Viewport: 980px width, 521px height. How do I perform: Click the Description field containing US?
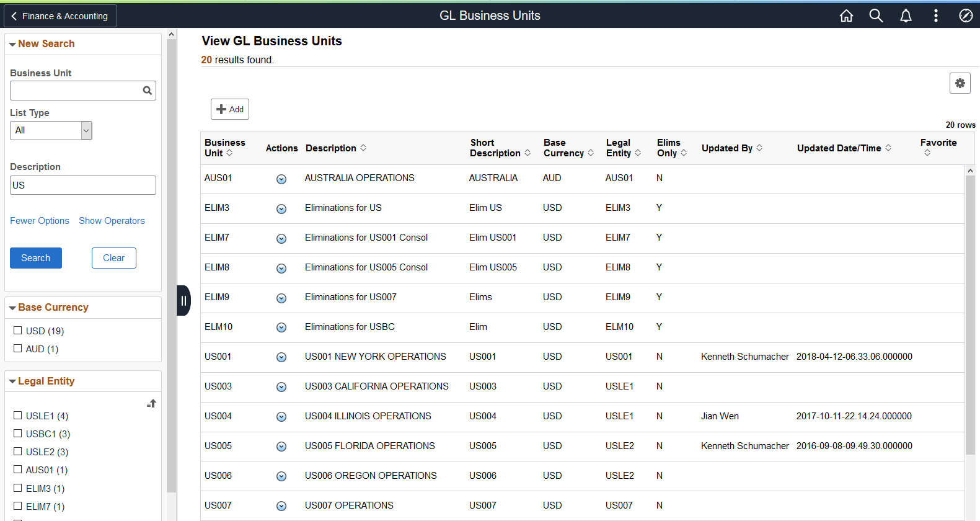pyautogui.click(x=83, y=185)
